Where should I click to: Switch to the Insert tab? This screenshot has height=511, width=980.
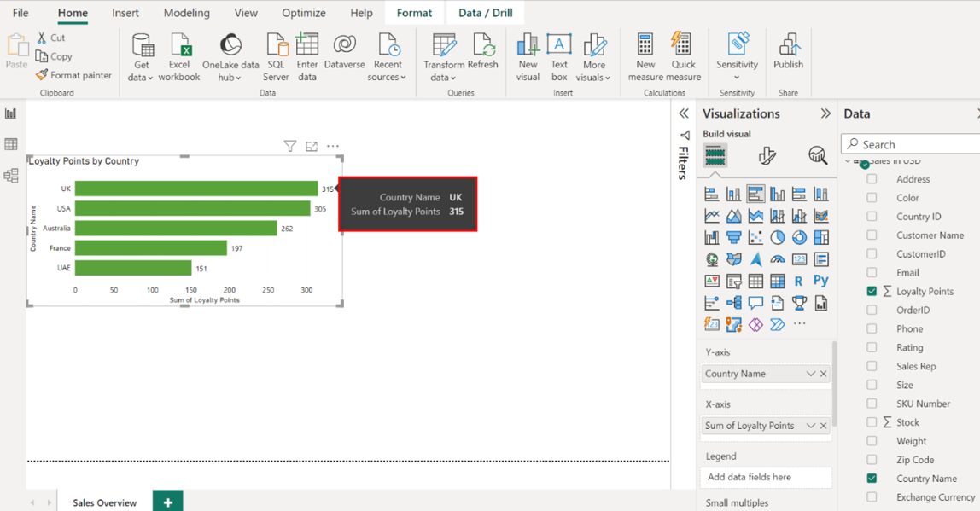click(x=126, y=13)
